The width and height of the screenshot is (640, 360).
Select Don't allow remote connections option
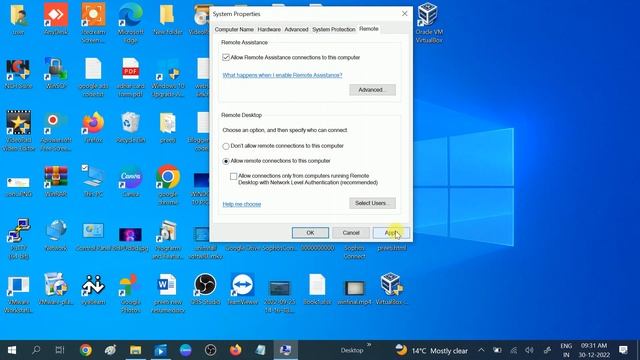(226, 146)
